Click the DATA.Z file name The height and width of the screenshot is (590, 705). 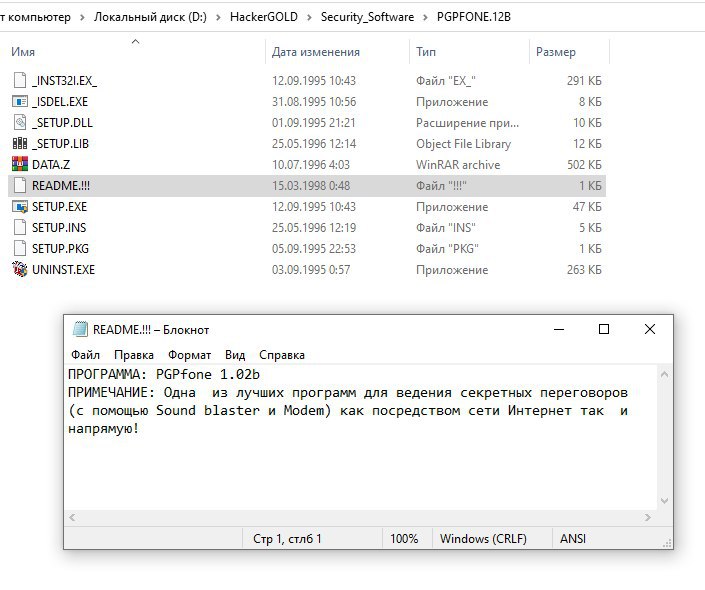click(51, 165)
